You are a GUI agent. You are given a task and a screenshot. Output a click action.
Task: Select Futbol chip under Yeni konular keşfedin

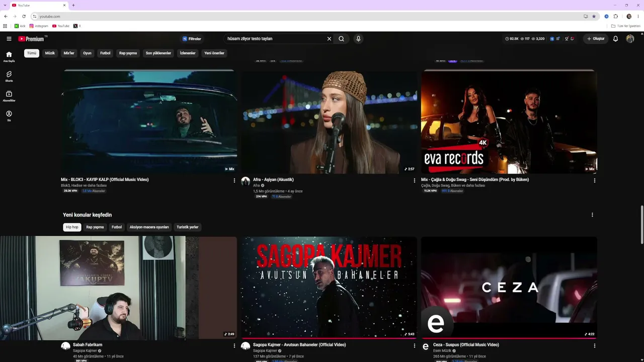[117, 227]
